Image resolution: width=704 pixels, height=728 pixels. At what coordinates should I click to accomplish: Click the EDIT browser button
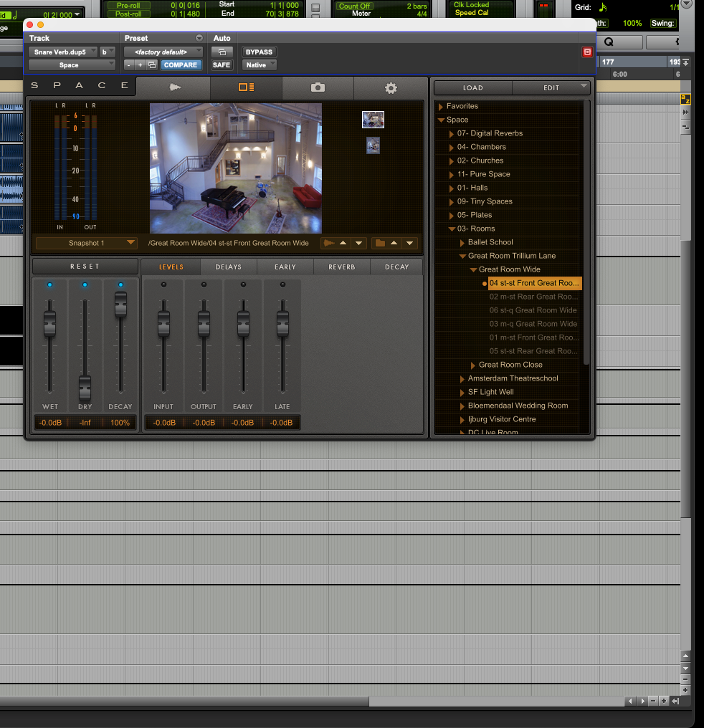[551, 87]
